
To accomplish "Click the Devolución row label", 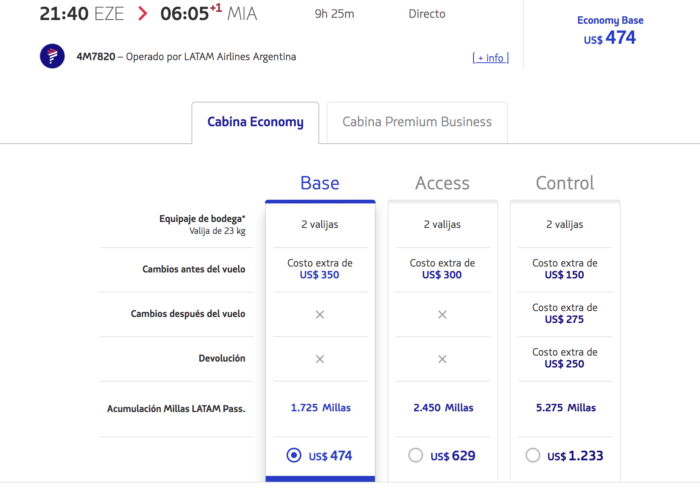I will [x=222, y=358].
